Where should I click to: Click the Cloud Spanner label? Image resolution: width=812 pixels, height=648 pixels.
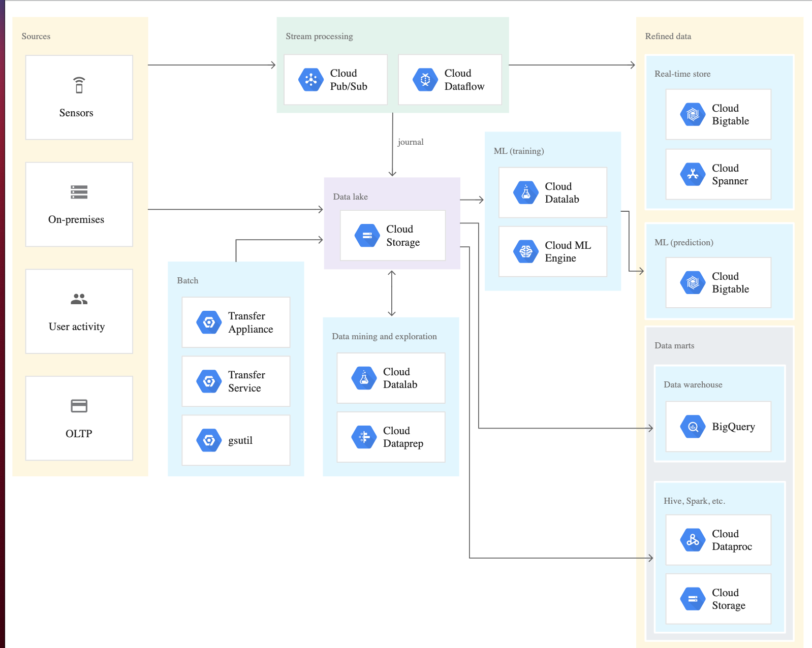[x=730, y=174]
